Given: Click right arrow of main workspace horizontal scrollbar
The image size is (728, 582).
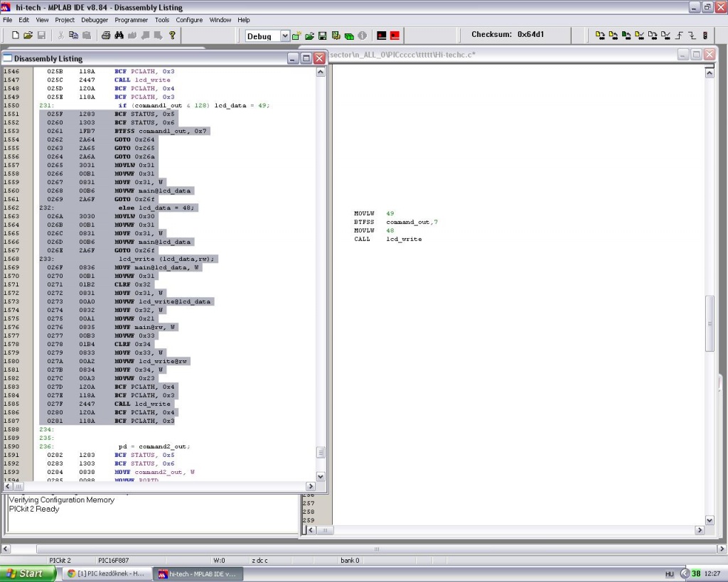Looking at the screenshot, I should [722, 549].
